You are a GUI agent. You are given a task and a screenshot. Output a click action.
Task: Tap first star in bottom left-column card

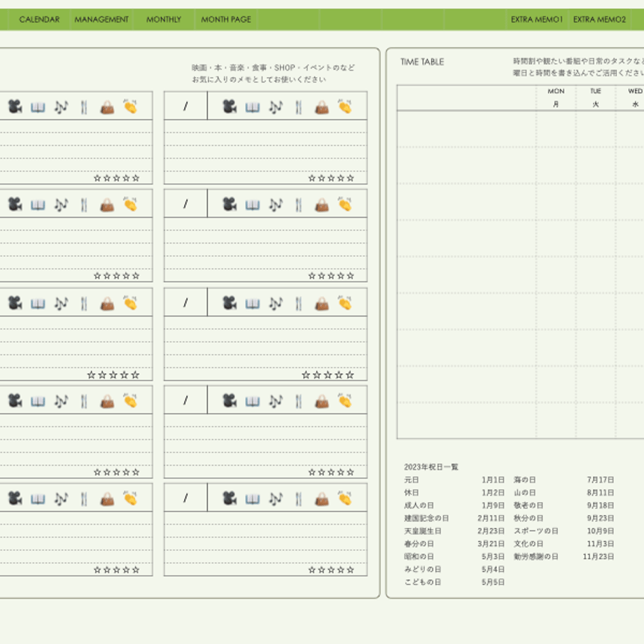tap(97, 570)
